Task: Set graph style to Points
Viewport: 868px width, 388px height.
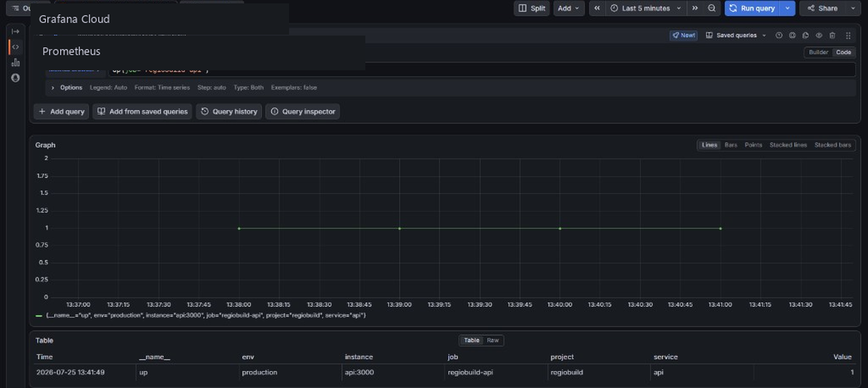Action: (x=754, y=145)
